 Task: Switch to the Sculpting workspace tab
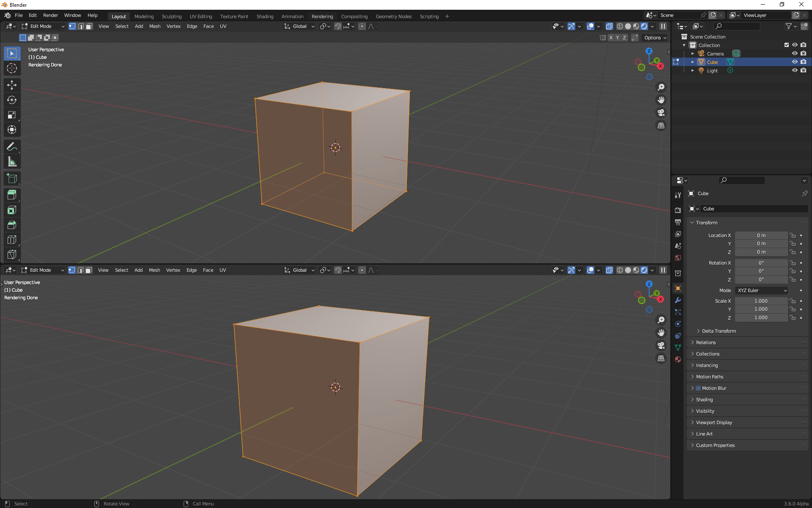tap(172, 16)
